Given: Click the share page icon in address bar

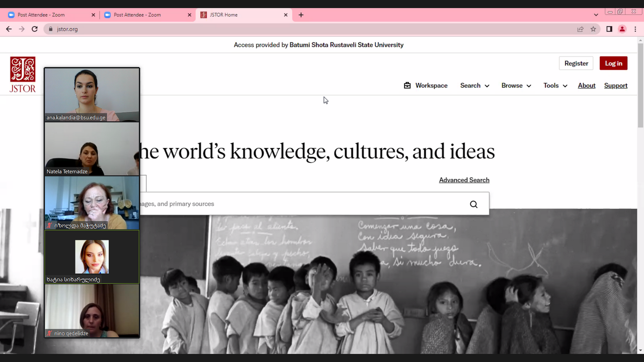Looking at the screenshot, I should [580, 29].
